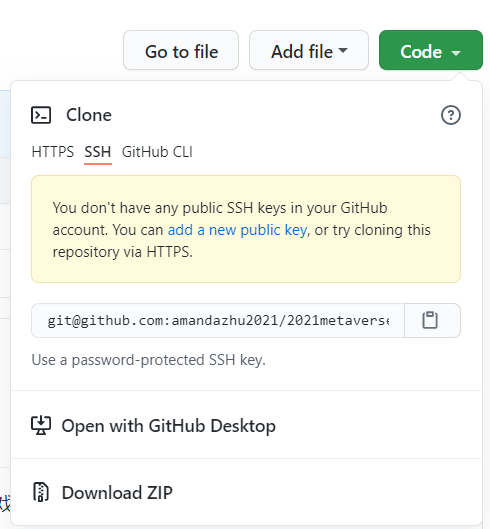This screenshot has width=490, height=529.
Task: Select the git@github.com clone URL field
Action: pos(218,320)
